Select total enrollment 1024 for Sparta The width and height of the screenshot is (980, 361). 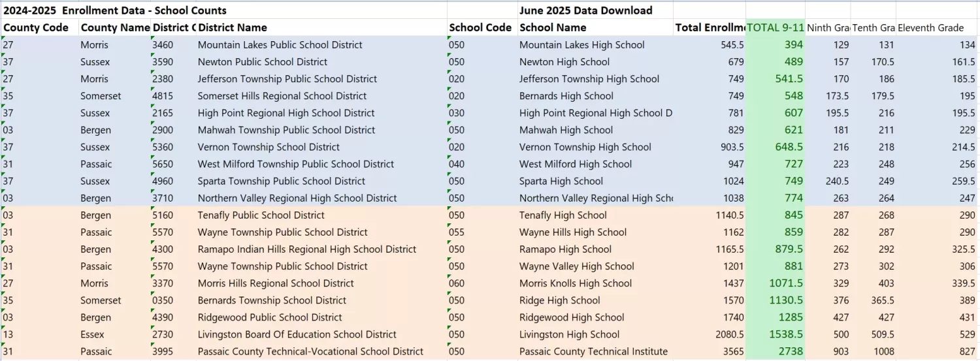click(710, 181)
